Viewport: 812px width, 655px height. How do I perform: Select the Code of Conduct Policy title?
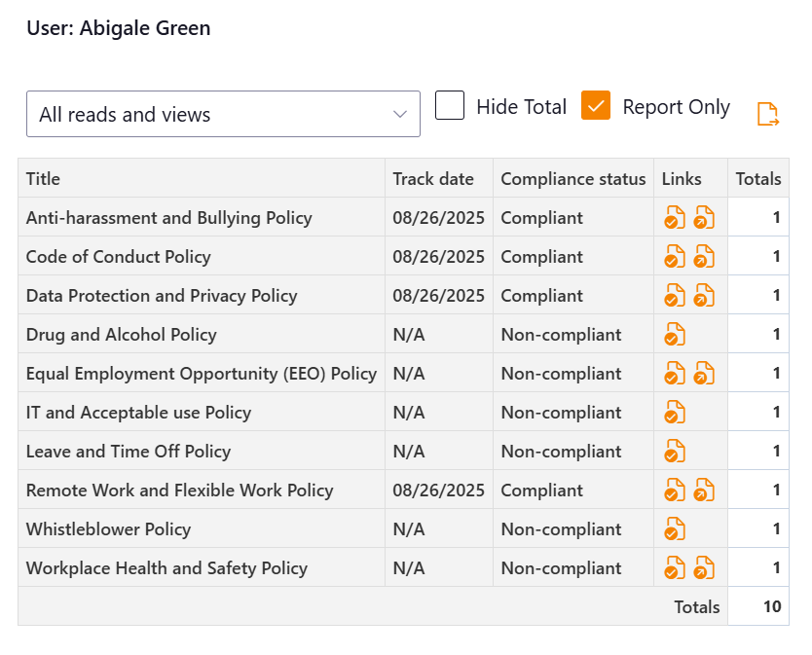point(119,257)
